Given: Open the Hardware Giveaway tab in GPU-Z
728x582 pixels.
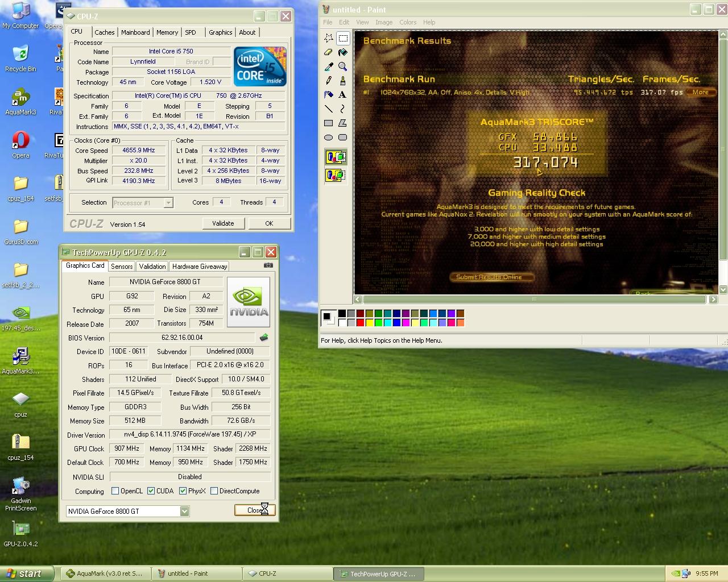Looking at the screenshot, I should [200, 266].
